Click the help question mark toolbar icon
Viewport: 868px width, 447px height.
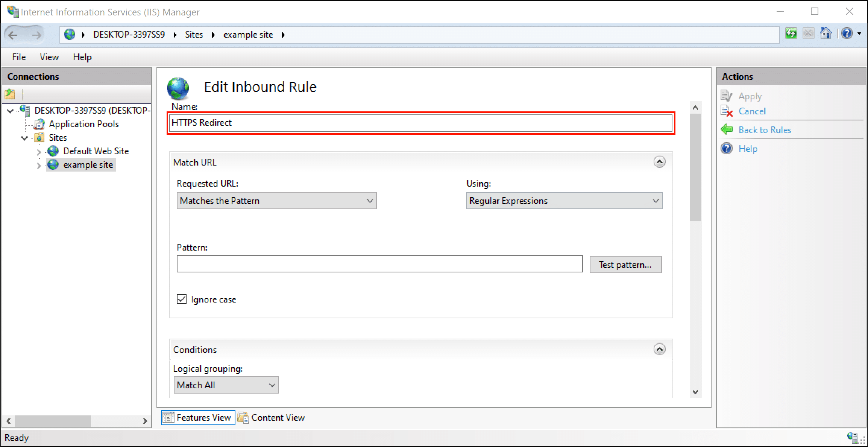847,34
